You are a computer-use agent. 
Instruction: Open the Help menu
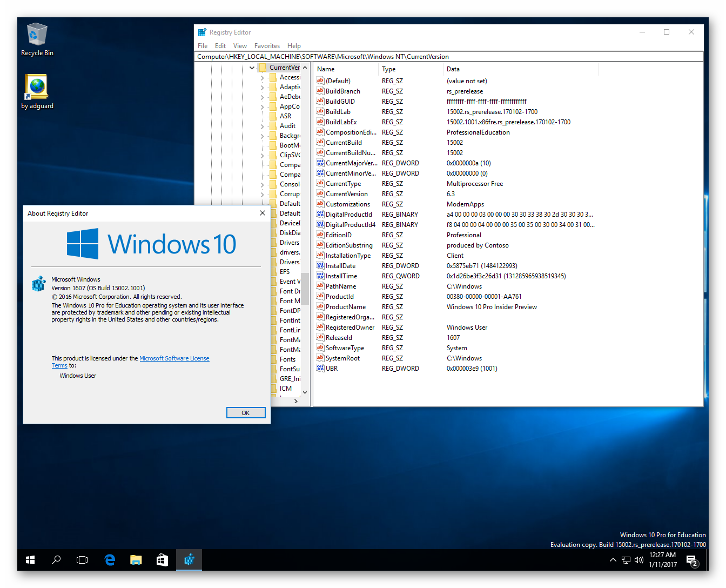pos(294,46)
